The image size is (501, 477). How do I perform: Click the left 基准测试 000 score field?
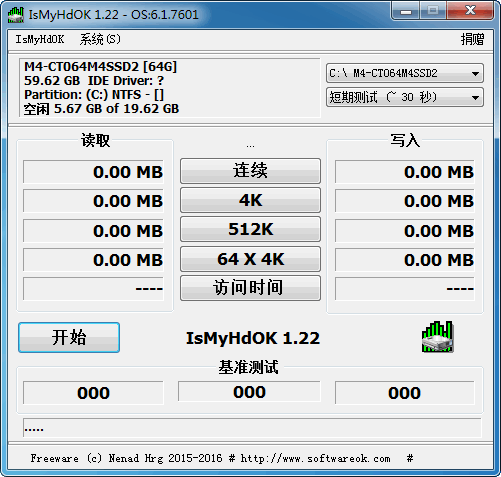(93, 393)
